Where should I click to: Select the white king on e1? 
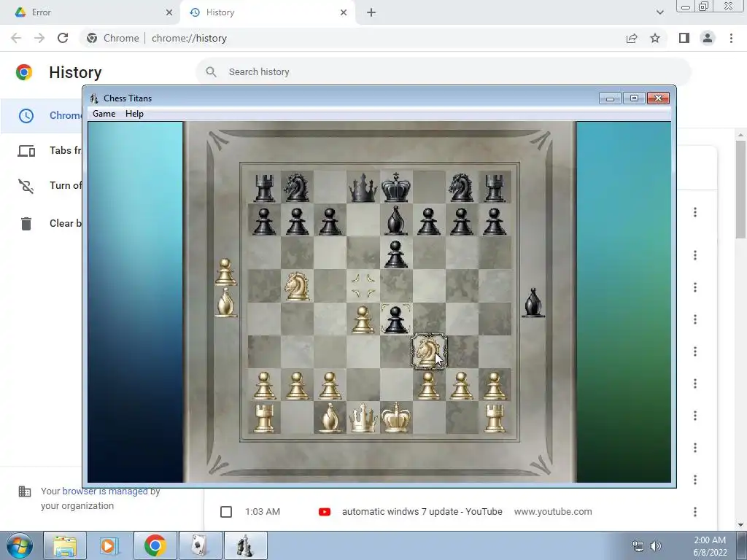pyautogui.click(x=395, y=418)
